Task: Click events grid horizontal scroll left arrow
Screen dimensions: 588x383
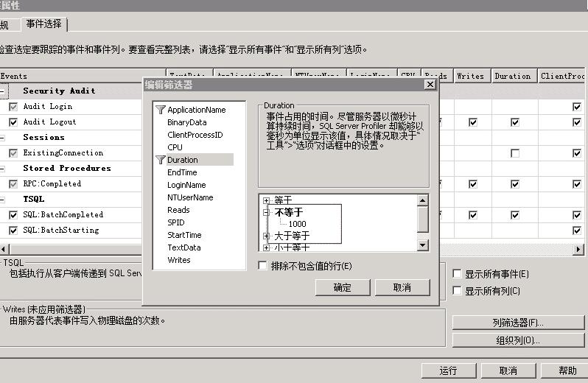Action: coord(4,249)
